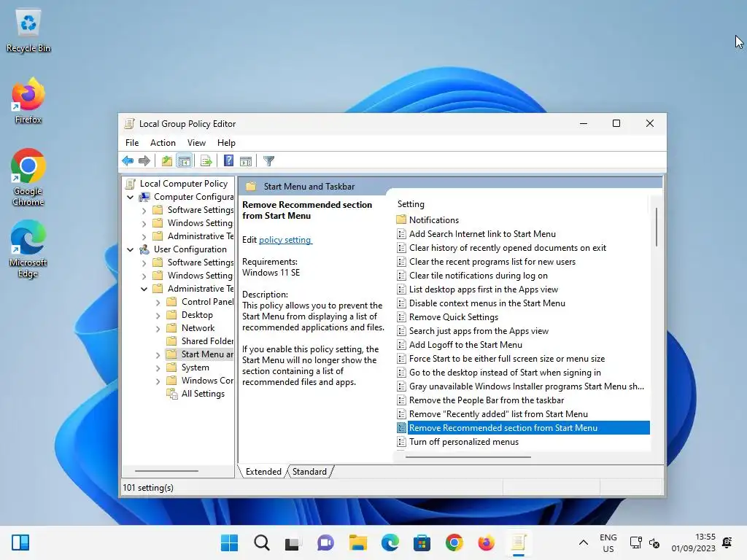This screenshot has width=747, height=560.
Task: Select Clear history of recently opened documents
Action: click(x=508, y=248)
